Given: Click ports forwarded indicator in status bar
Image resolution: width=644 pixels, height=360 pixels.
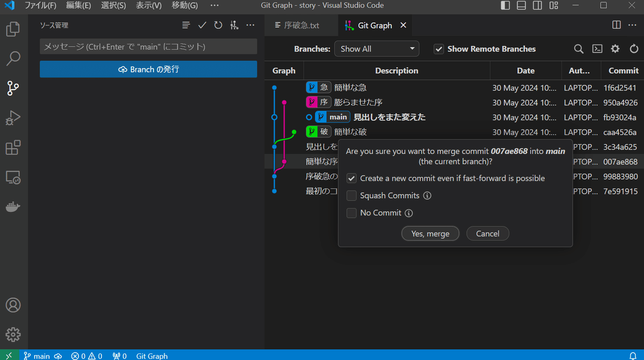Looking at the screenshot, I should tap(120, 356).
